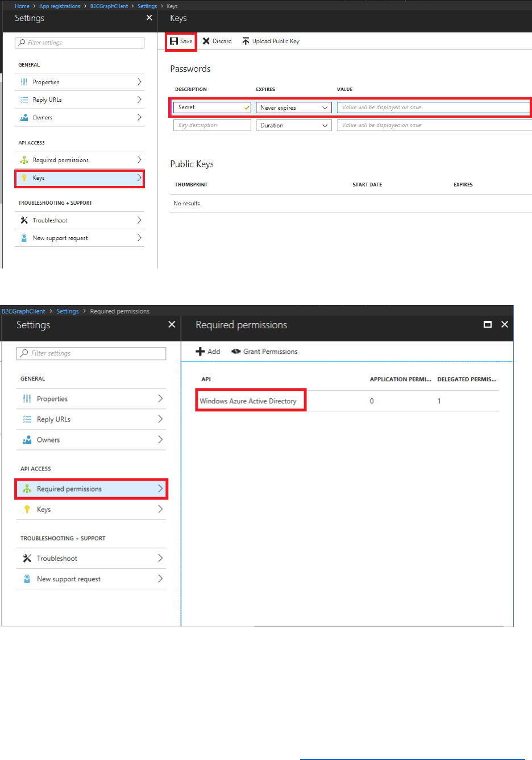Image resolution: width=532 pixels, height=760 pixels.
Task: Click the Discard X icon
Action: click(206, 41)
